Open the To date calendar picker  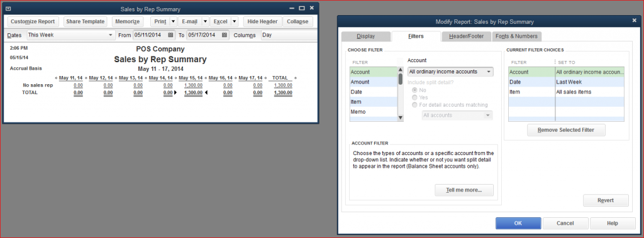(x=225, y=35)
